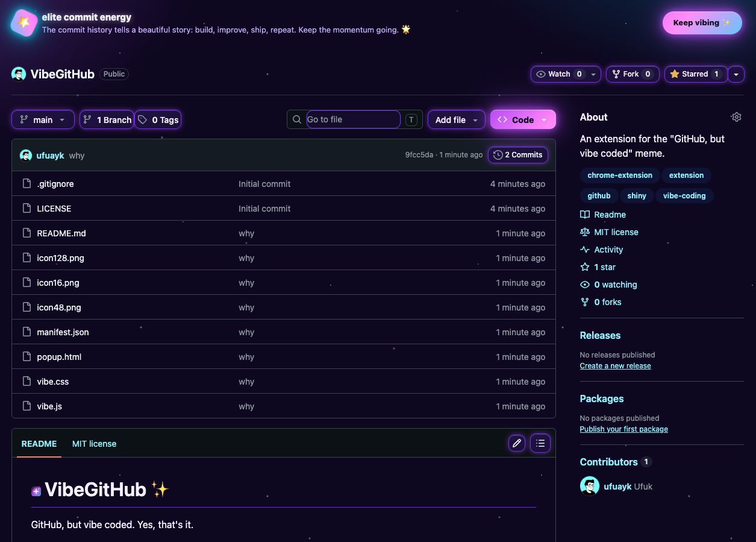Viewport: 756px width, 542px height.
Task: Click the gear icon next to About
Action: tap(736, 117)
